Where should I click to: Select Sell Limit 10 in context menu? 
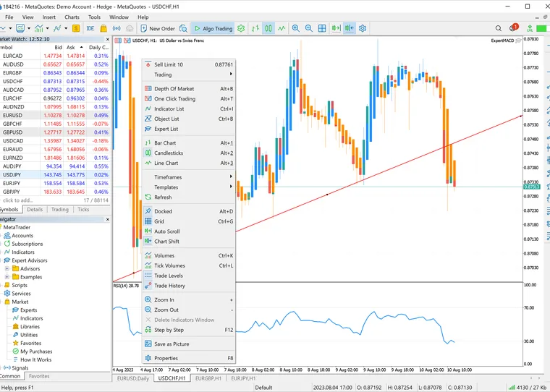[x=189, y=64]
